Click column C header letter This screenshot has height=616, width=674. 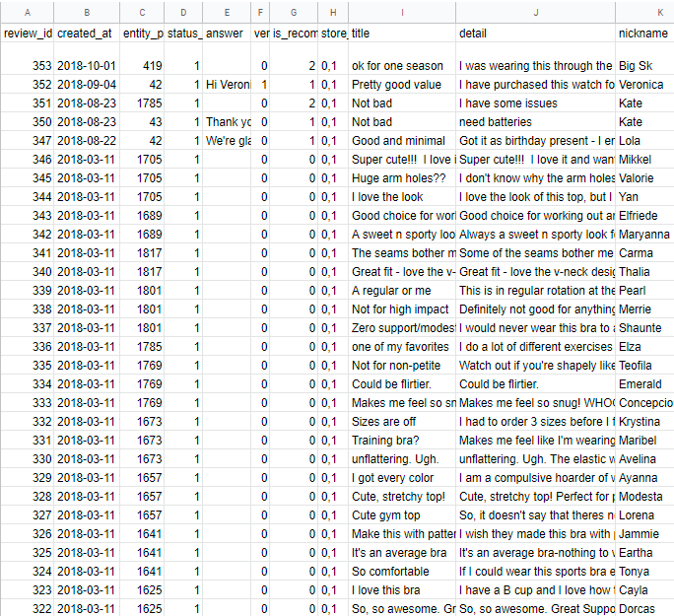pos(143,12)
